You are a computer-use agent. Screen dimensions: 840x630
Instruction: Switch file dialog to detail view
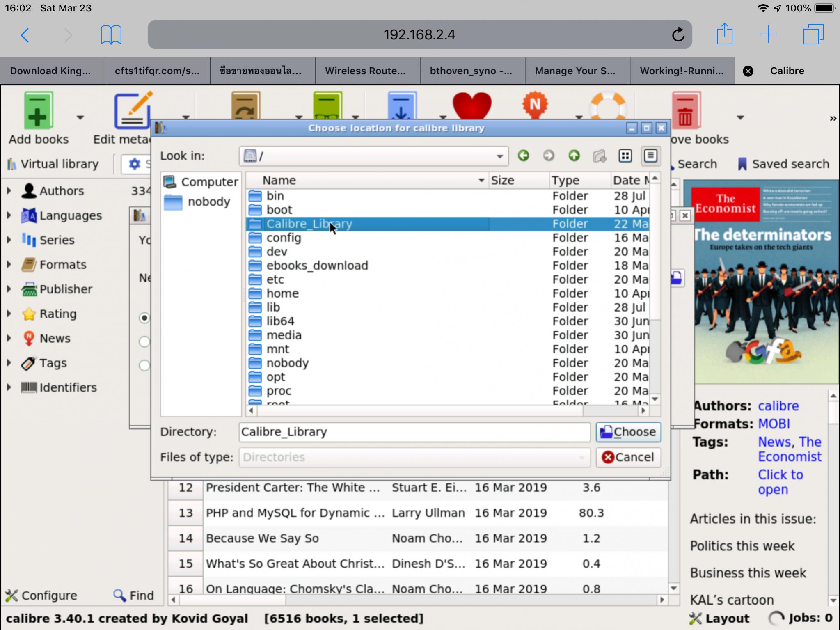tap(650, 156)
